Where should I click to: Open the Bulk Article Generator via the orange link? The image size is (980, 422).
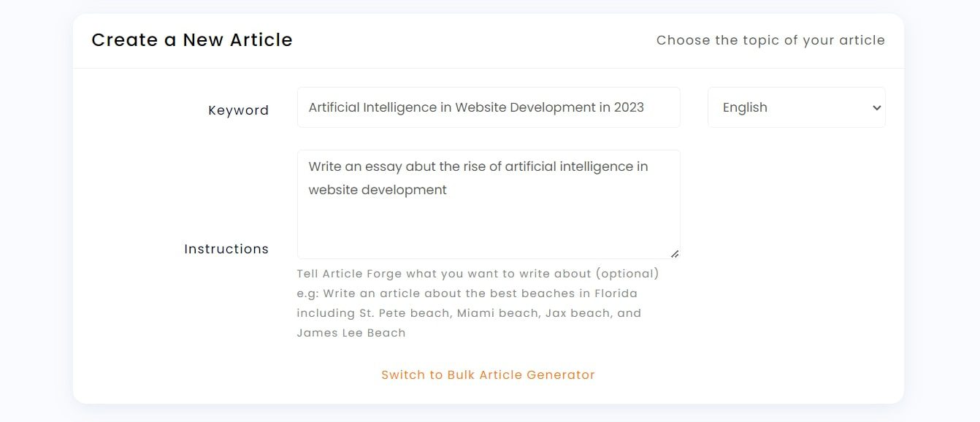(x=488, y=375)
